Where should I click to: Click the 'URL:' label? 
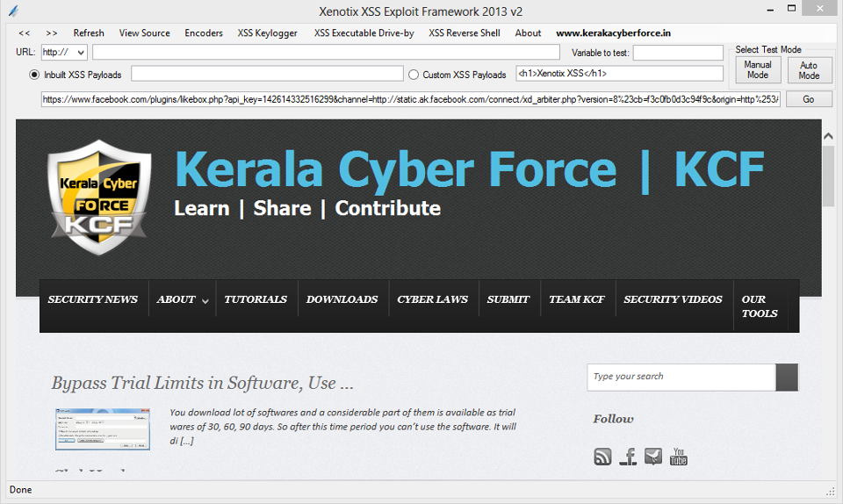25,52
